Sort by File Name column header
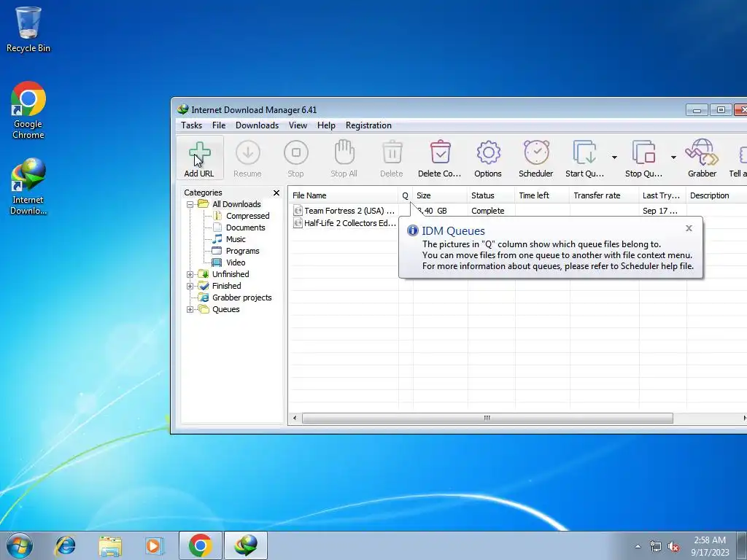Image resolution: width=747 pixels, height=560 pixels. click(343, 195)
